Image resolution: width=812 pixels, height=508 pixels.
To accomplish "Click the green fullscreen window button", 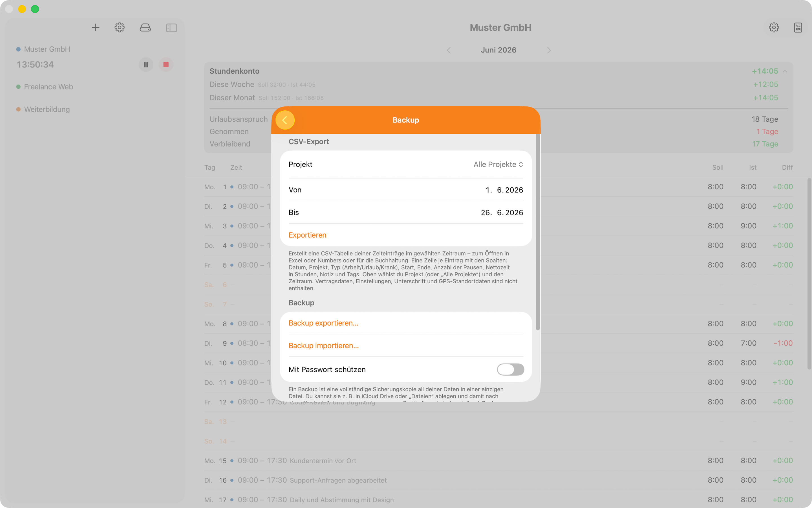I will coord(35,9).
